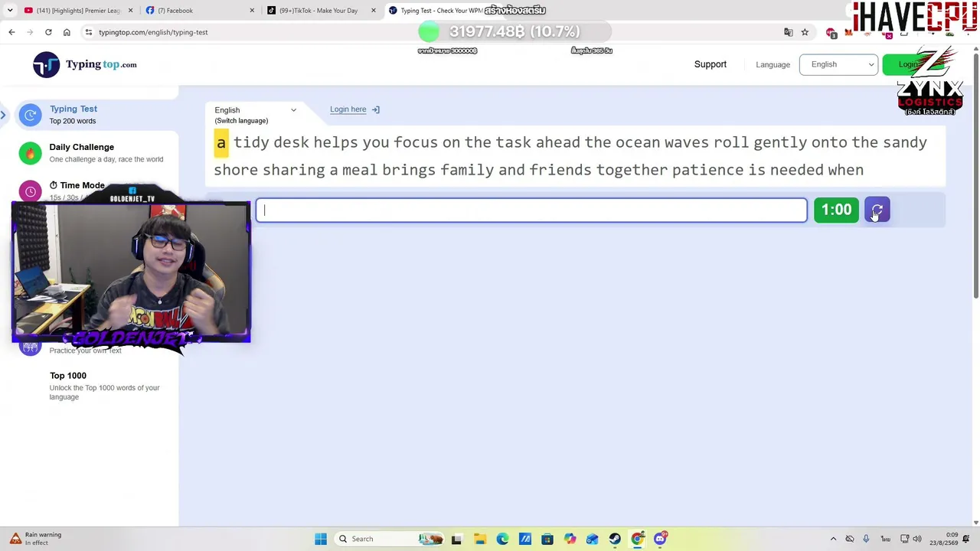980x551 pixels.
Task: Close the TikTok tab
Action: click(x=374, y=11)
